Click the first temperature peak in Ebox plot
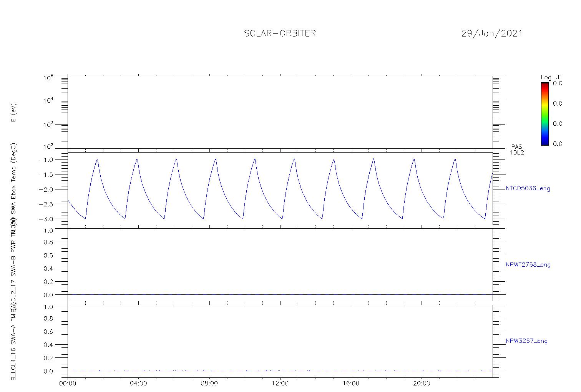 point(97,159)
